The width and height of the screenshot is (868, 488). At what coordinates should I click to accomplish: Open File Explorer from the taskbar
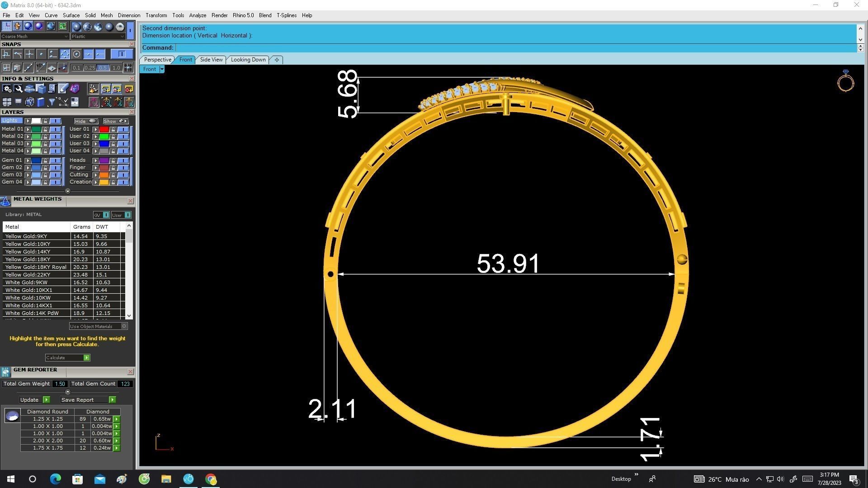point(166,479)
